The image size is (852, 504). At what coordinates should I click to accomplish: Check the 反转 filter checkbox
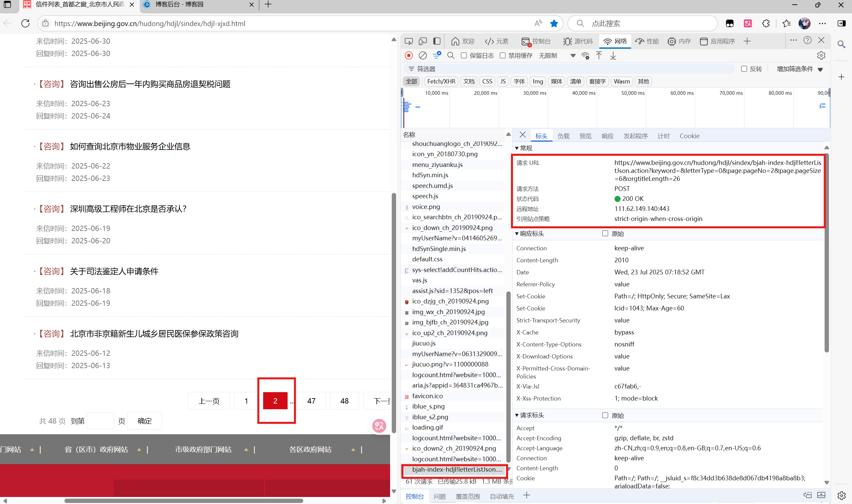click(744, 69)
